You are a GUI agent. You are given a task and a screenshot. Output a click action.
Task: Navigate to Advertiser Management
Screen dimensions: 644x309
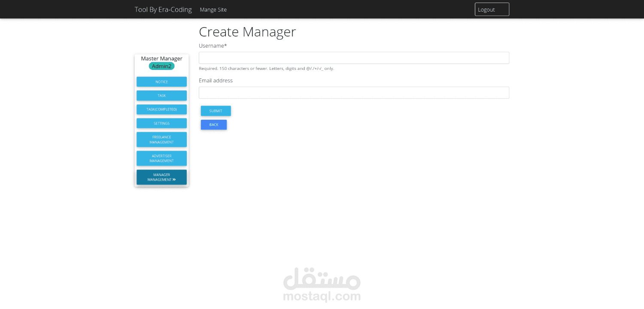pos(161,158)
